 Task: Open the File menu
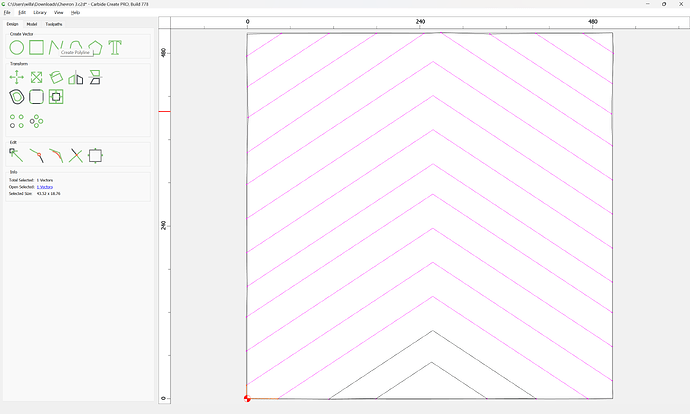(x=7, y=13)
